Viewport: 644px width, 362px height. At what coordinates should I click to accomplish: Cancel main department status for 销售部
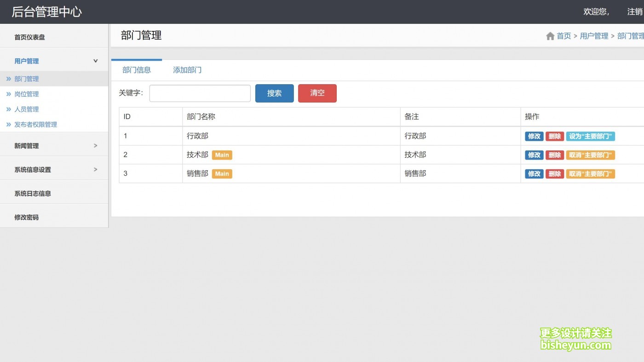591,174
